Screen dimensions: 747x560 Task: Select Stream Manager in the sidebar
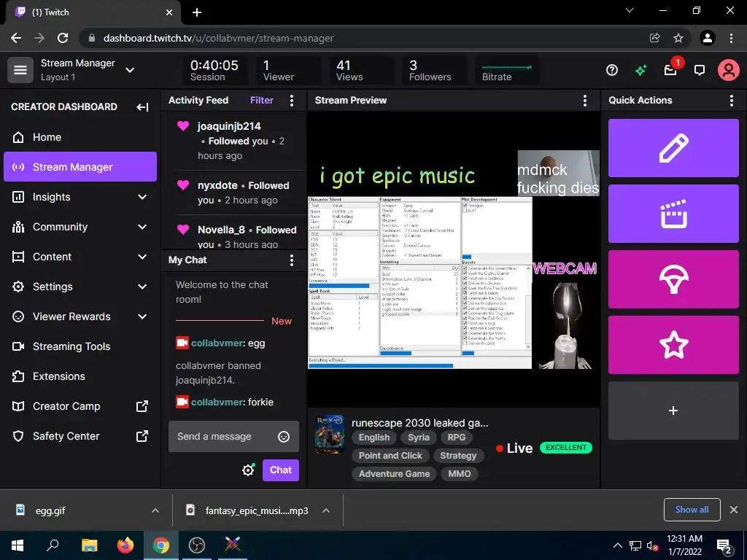[80, 167]
